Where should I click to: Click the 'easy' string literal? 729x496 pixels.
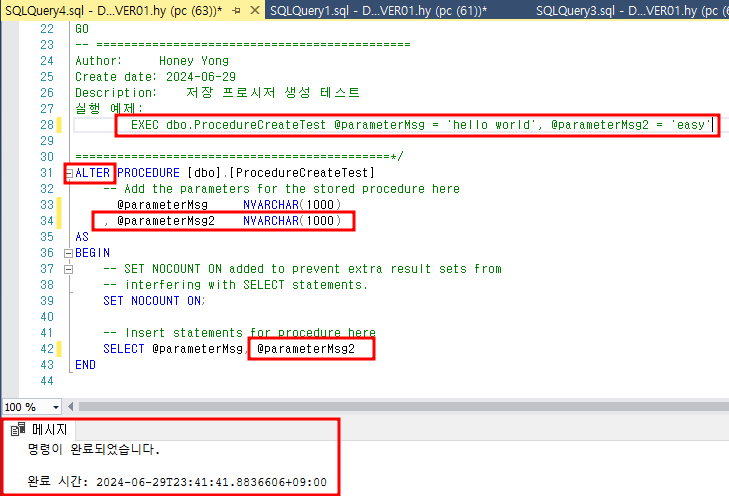click(691, 125)
